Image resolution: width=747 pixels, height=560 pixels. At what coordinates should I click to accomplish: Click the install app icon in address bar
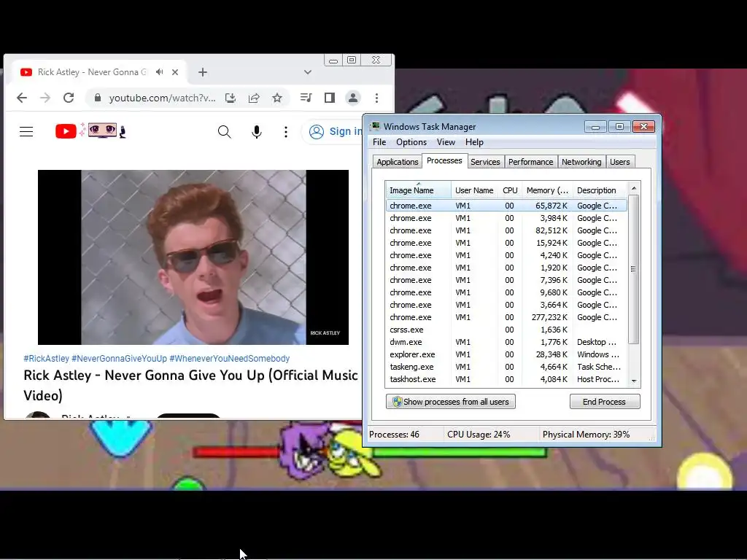231,98
